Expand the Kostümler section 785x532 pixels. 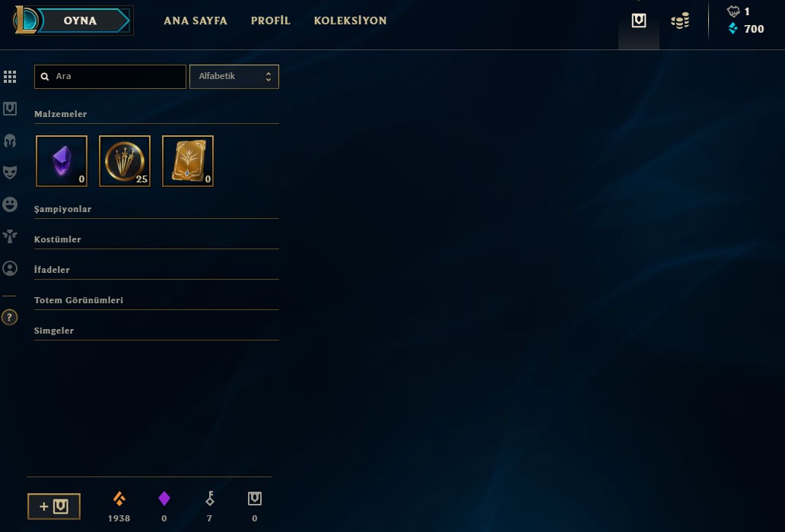[156, 239]
